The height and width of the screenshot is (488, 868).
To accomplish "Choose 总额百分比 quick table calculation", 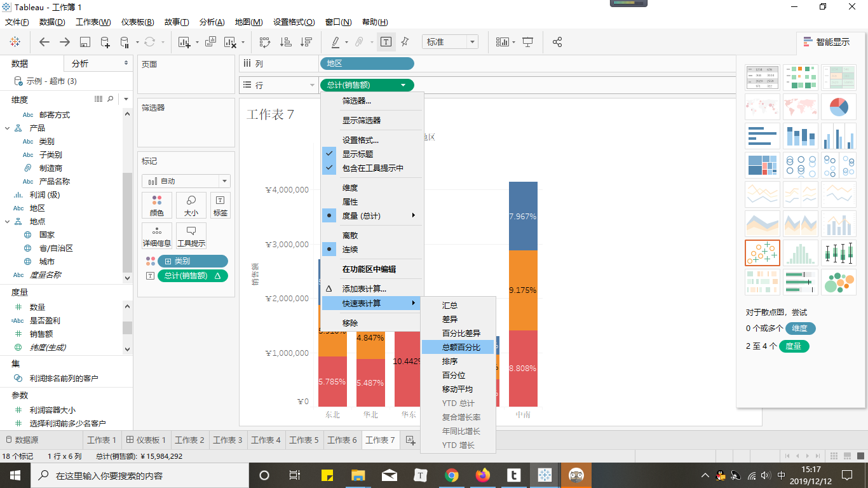I will [458, 347].
